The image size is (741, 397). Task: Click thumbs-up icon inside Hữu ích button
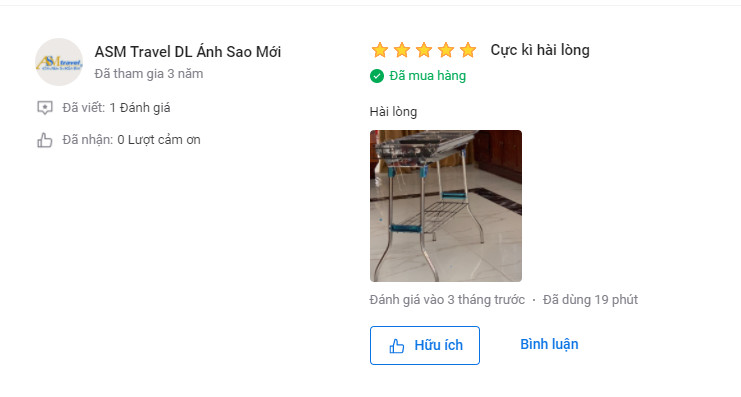pyautogui.click(x=396, y=346)
